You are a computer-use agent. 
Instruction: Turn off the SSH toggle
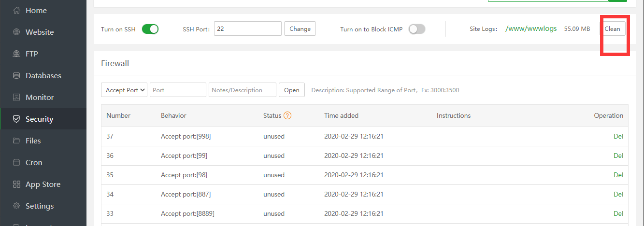pyautogui.click(x=150, y=29)
